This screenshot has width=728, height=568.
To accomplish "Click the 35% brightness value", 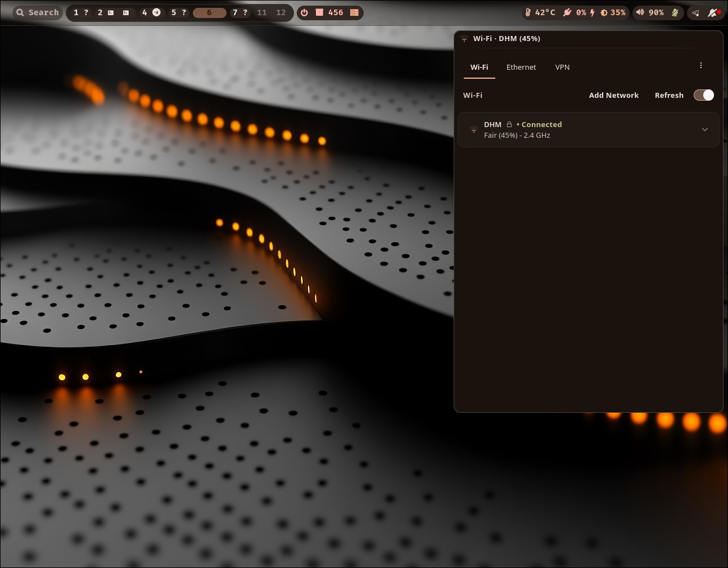I will (x=618, y=12).
